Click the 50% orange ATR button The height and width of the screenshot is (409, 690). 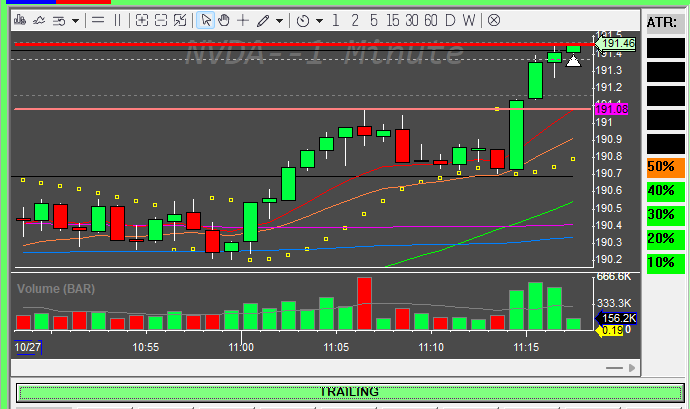[x=666, y=167]
